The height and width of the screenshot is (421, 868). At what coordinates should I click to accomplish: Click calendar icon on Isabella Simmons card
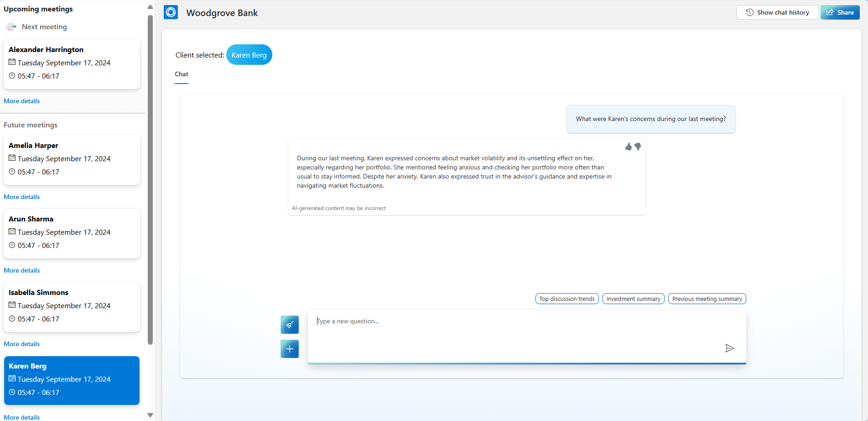pyautogui.click(x=12, y=305)
